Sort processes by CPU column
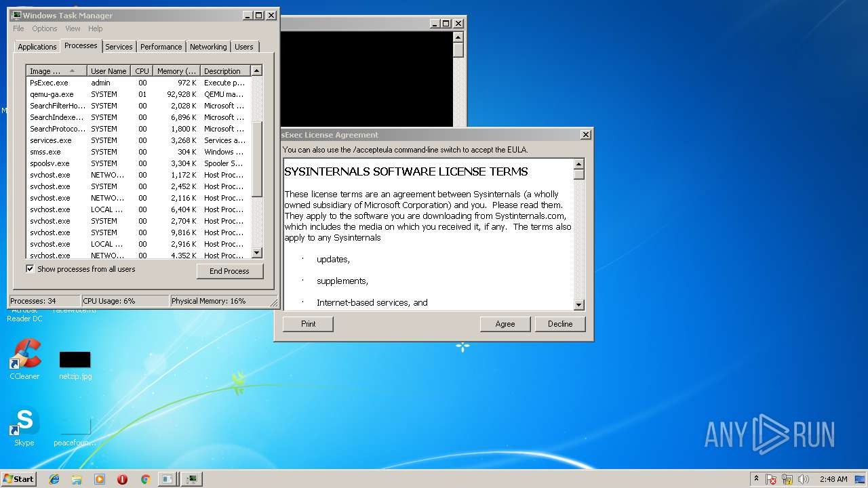 pyautogui.click(x=142, y=70)
